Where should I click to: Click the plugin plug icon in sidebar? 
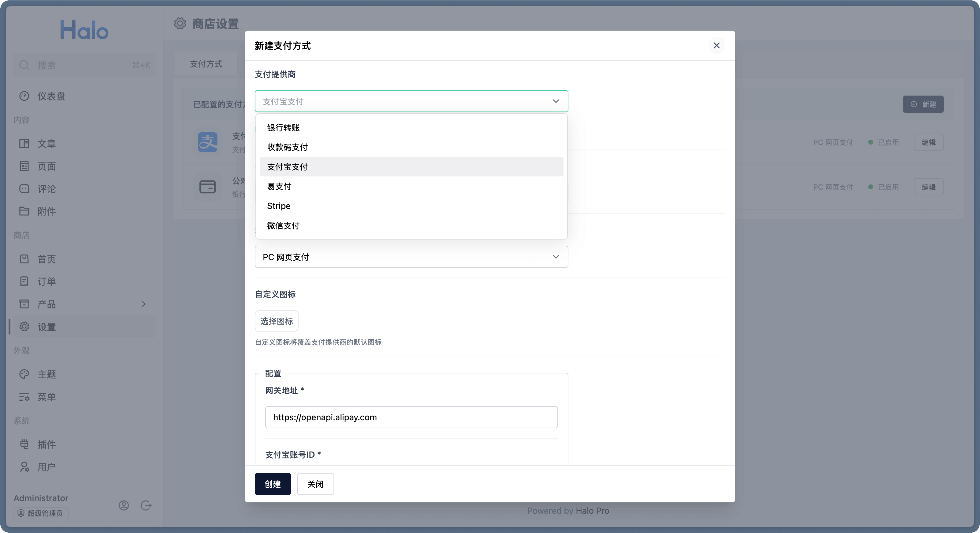click(24, 444)
